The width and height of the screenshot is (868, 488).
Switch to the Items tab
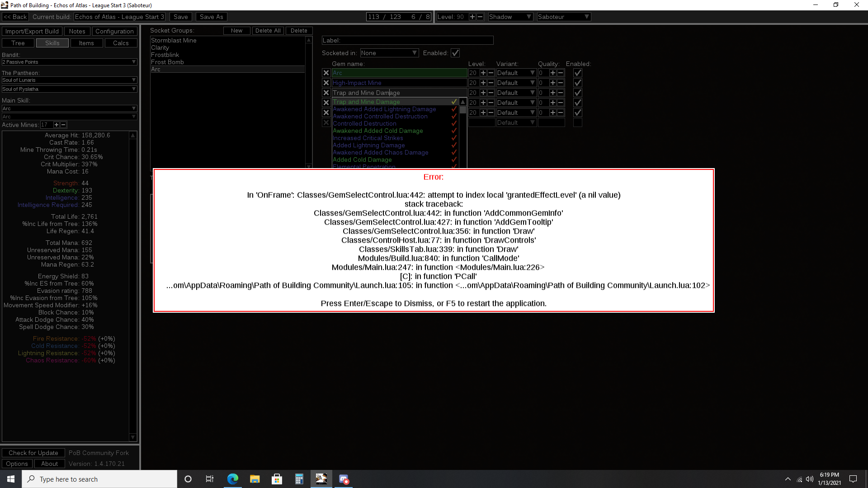click(86, 43)
